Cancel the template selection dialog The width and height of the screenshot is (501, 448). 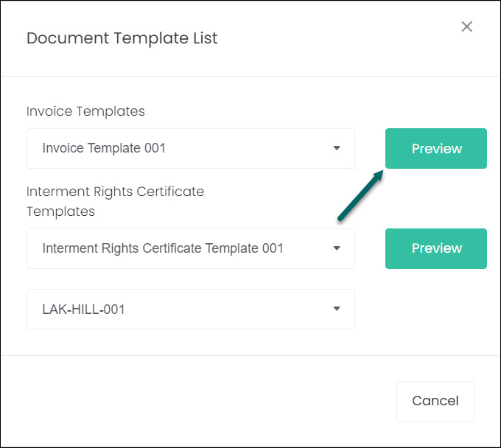click(x=435, y=401)
